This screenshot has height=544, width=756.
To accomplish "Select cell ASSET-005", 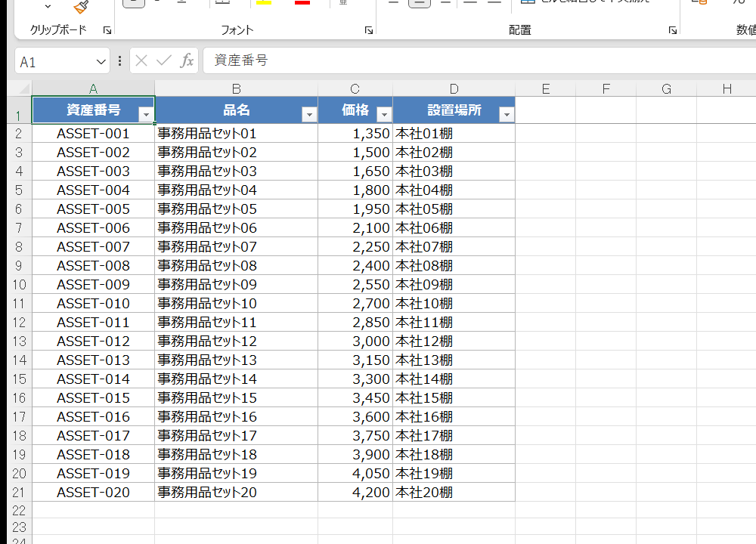I will (93, 209).
